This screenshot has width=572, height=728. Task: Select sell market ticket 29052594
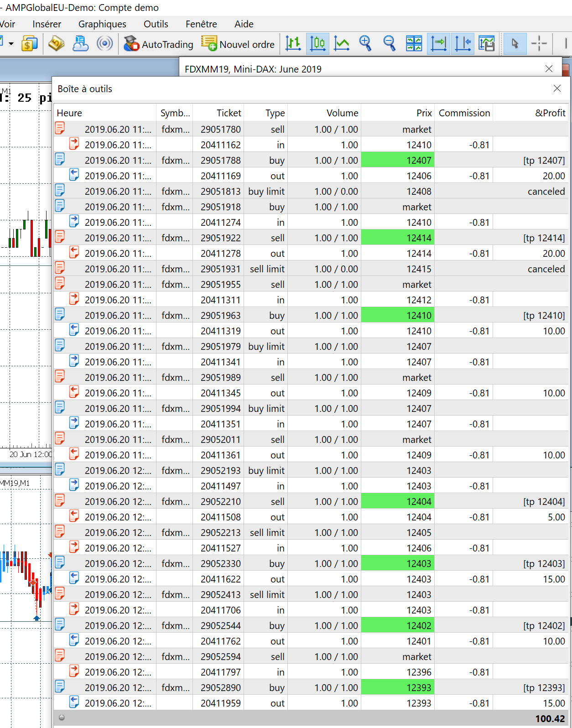pos(311,656)
